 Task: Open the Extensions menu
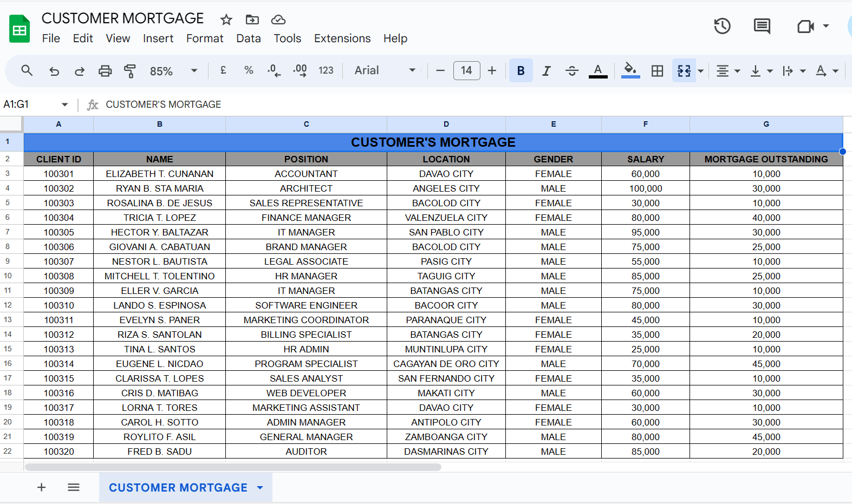(342, 38)
